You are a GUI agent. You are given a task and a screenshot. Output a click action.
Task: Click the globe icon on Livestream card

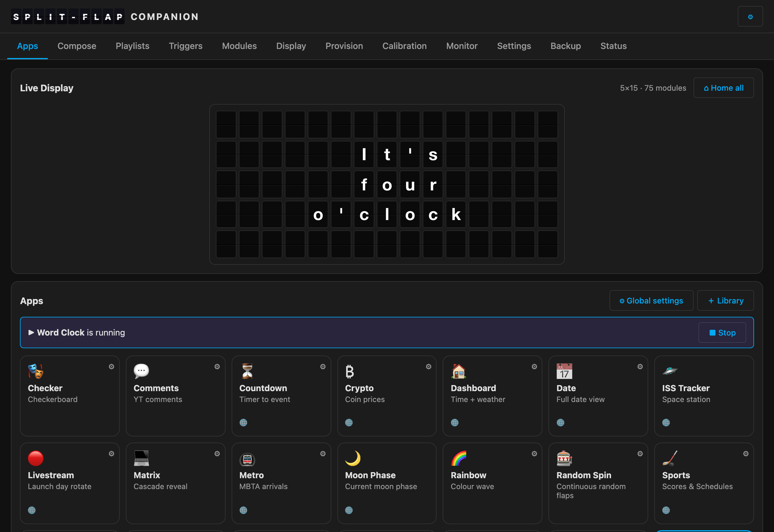(32, 510)
